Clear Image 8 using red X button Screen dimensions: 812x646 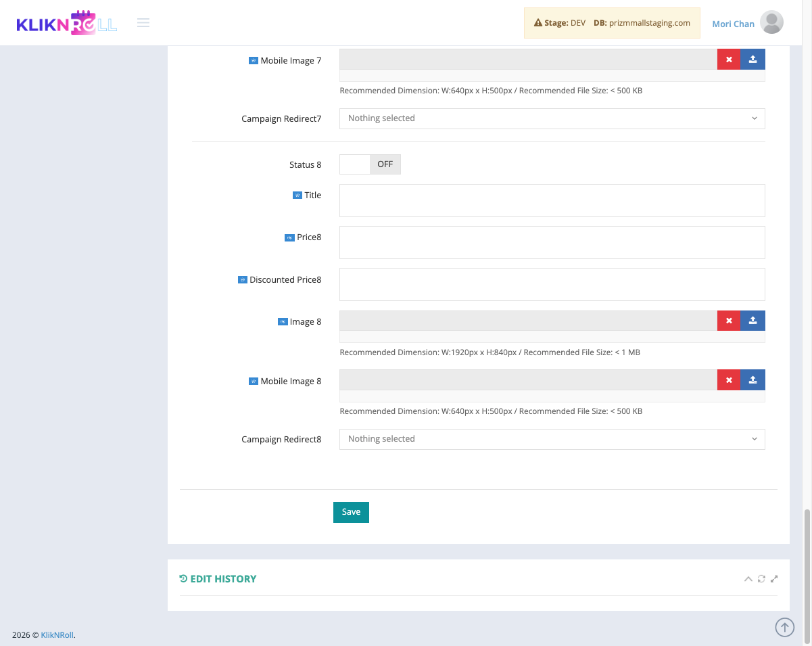729,321
